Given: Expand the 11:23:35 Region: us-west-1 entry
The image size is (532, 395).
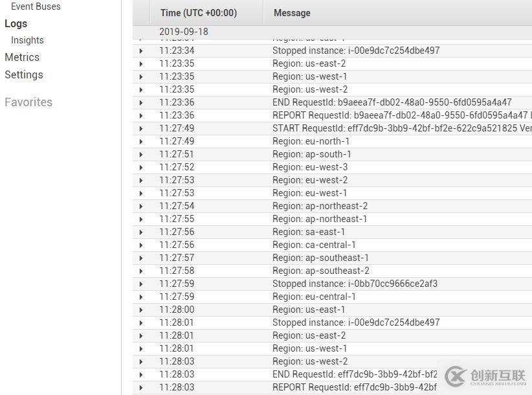Looking at the screenshot, I should click(141, 76).
